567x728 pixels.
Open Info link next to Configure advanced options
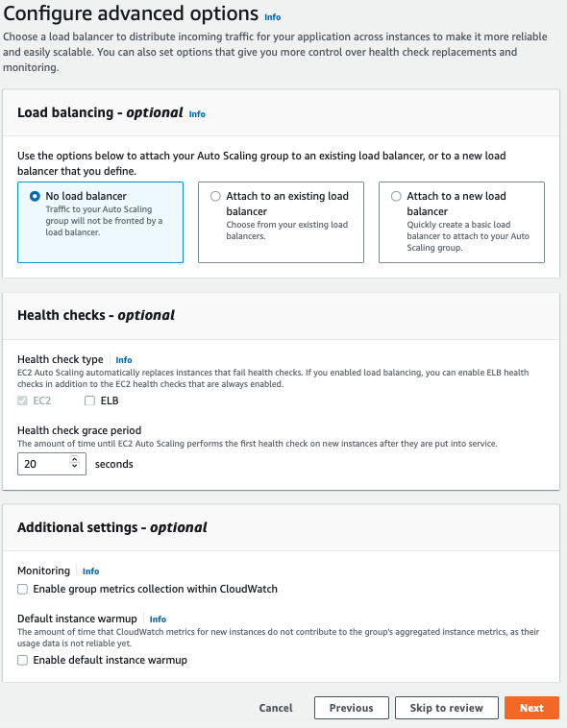[x=272, y=17]
